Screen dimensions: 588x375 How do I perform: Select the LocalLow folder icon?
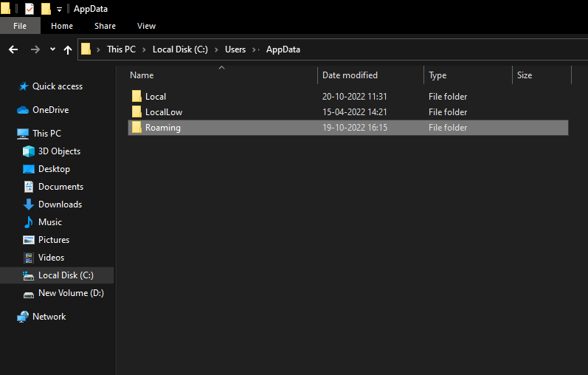point(136,111)
